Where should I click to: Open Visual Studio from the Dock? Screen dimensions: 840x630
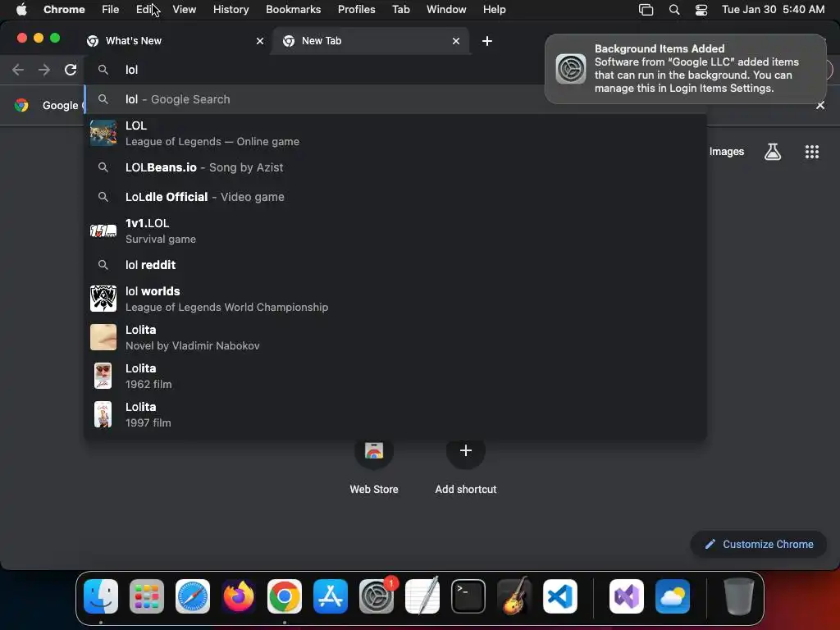[627, 596]
